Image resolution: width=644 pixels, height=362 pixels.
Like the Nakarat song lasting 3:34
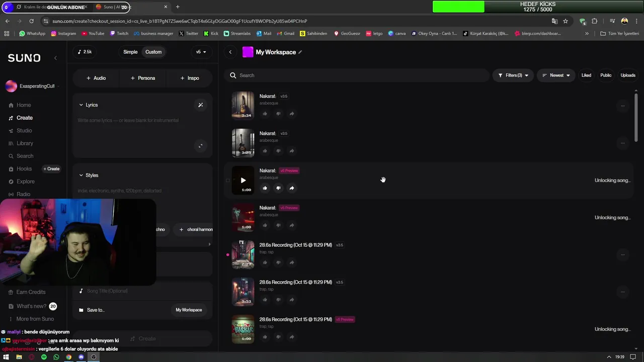tap(265, 114)
